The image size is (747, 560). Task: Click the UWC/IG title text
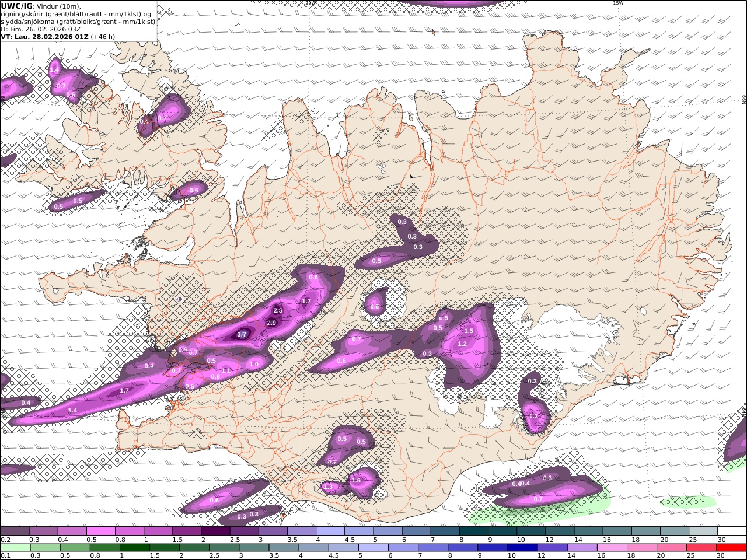point(16,6)
